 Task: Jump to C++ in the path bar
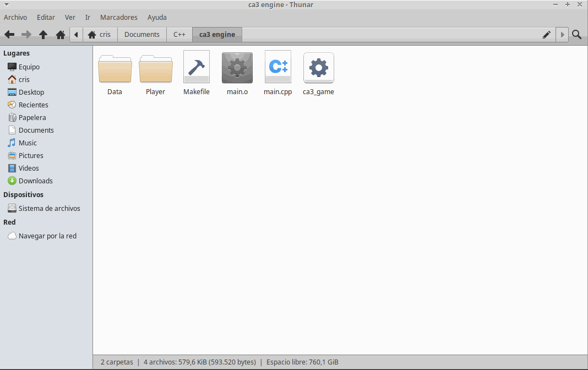click(x=179, y=35)
